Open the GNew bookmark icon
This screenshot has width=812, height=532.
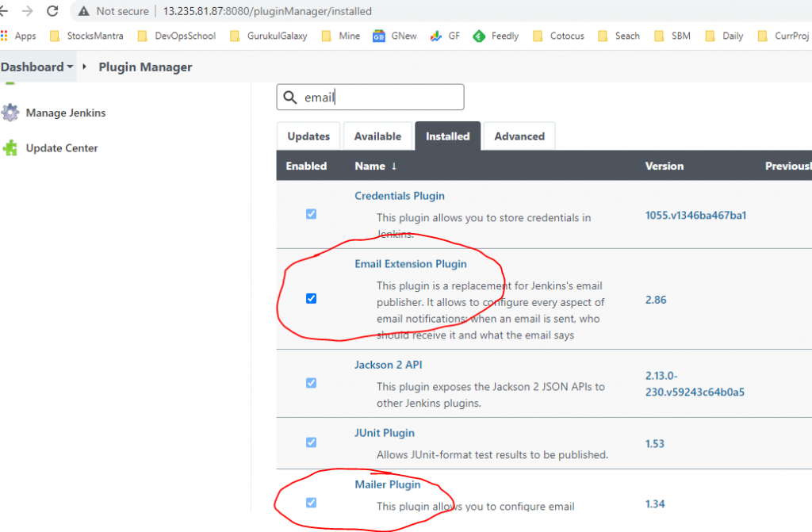tap(379, 36)
